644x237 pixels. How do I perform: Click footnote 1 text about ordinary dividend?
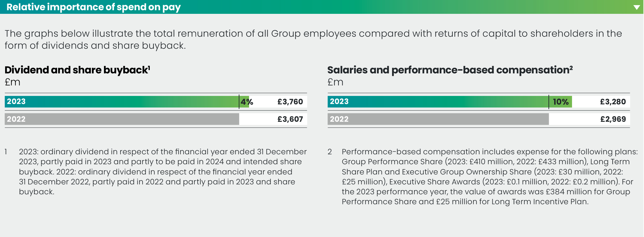163,171
